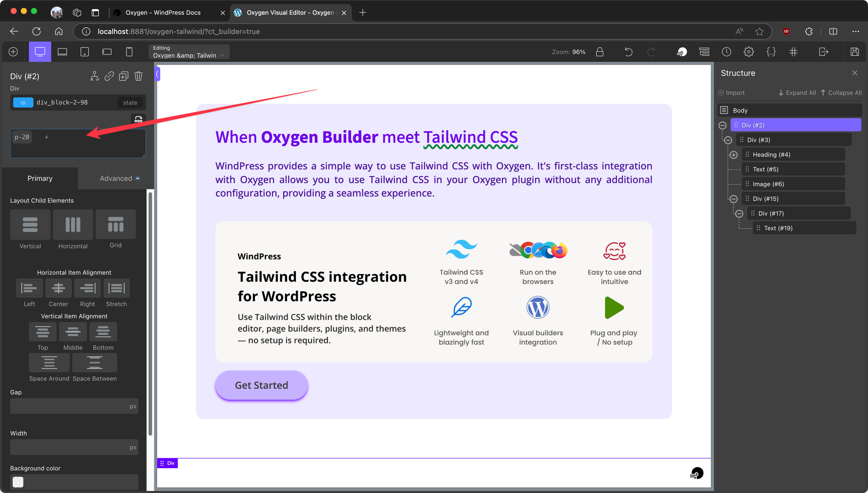This screenshot has width=868, height=493.
Task: Open settings gear in Oxygen toolbar
Action: click(x=749, y=52)
